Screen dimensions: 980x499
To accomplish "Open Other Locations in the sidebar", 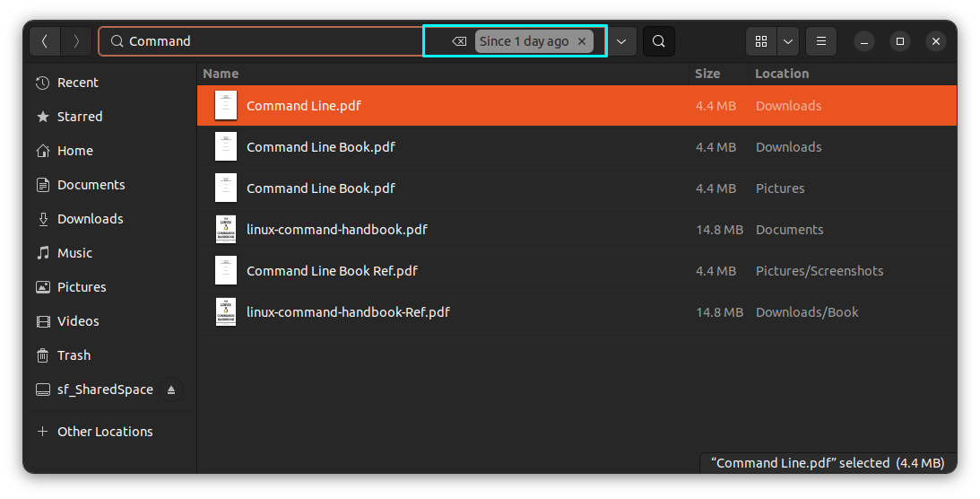I will 105,432.
